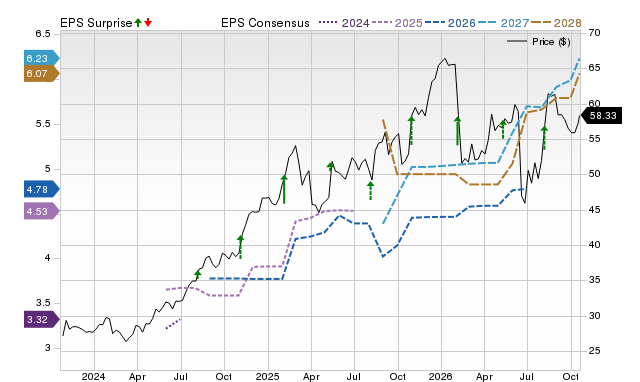Click the 3.5 label on the EPS axis
The width and height of the screenshot is (640, 382).
click(x=42, y=303)
